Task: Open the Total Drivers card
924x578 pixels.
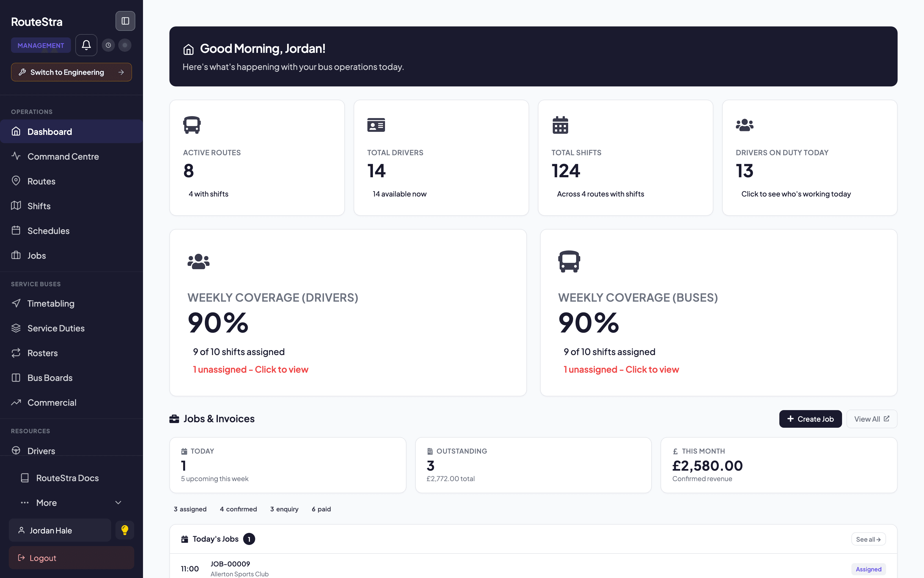Action: tap(441, 158)
